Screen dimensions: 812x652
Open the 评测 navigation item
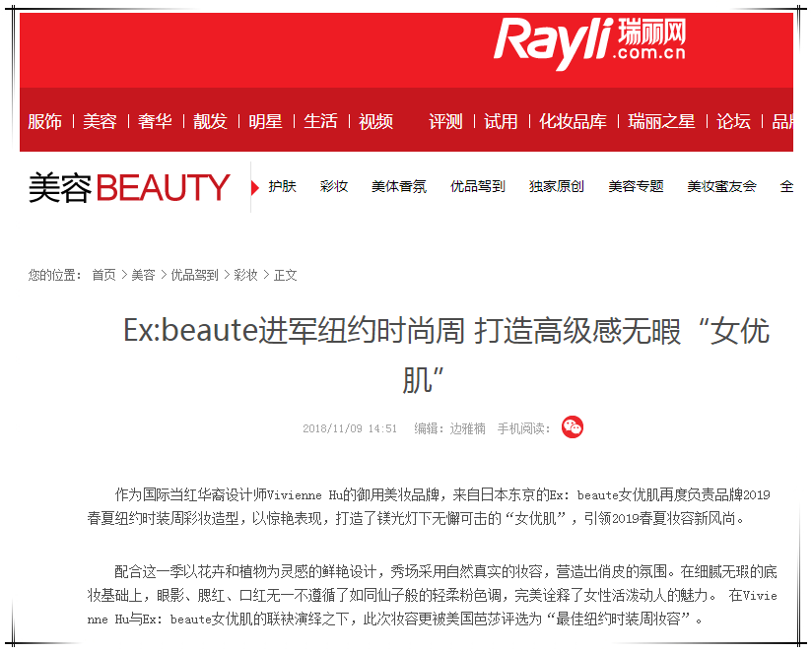point(445,121)
